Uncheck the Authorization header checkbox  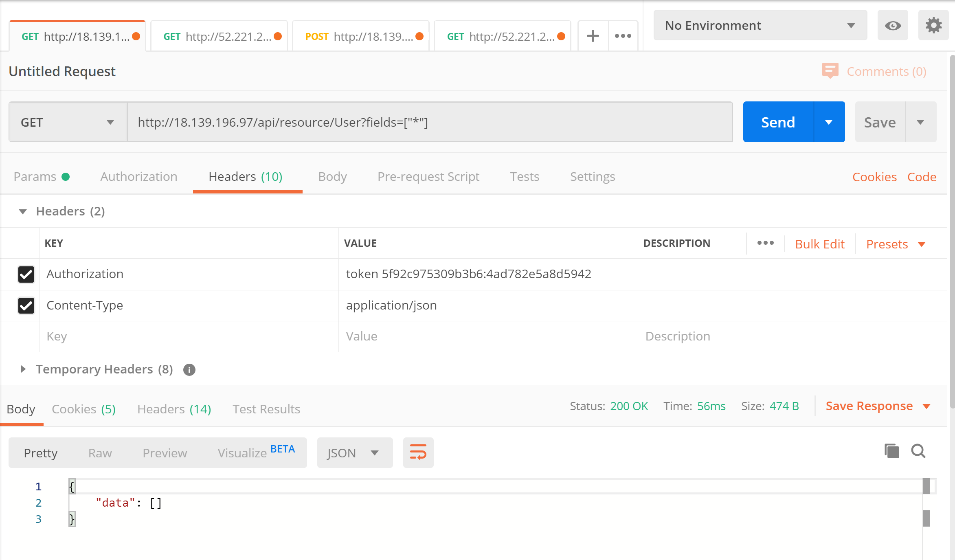coord(26,274)
